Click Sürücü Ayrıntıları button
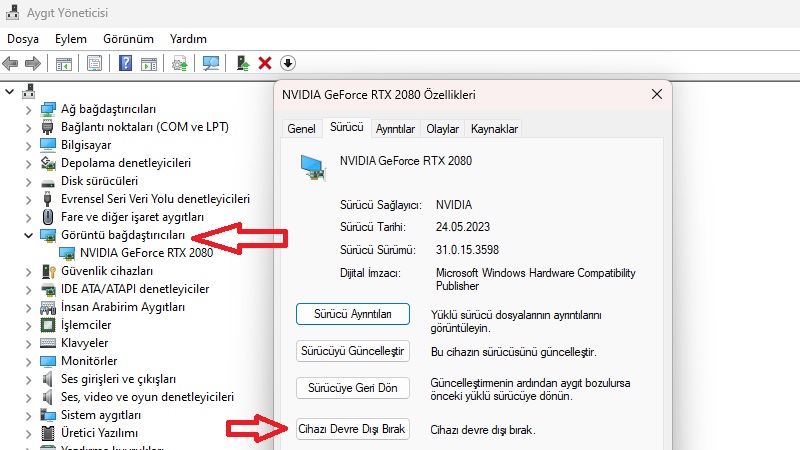Image resolution: width=800 pixels, height=450 pixels. (353, 314)
